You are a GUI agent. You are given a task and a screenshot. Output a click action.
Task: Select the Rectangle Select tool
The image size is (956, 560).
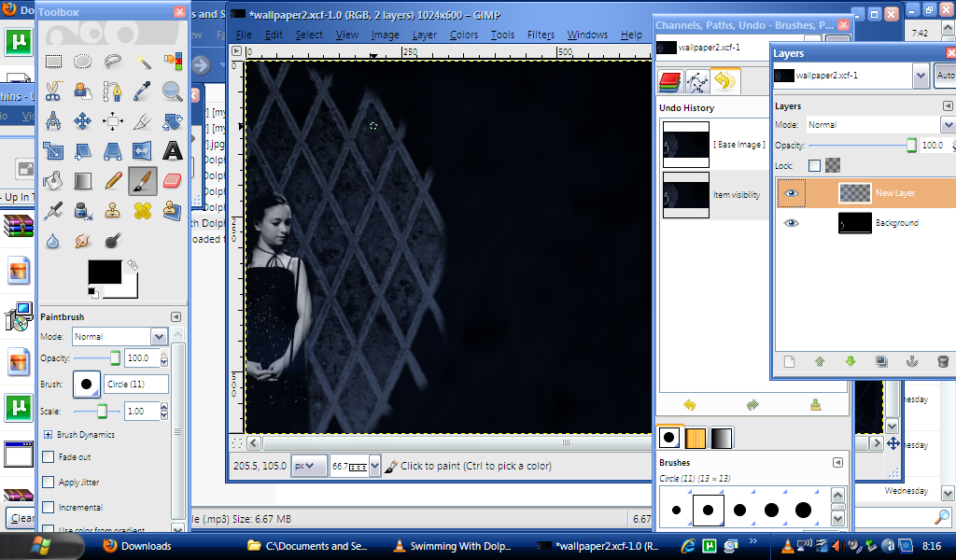pos(53,62)
